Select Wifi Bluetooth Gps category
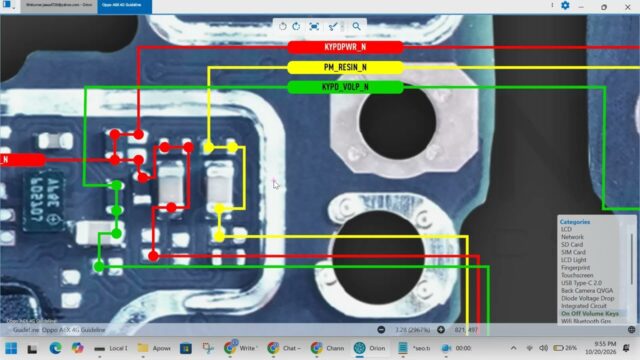The image size is (640, 360). point(586,321)
